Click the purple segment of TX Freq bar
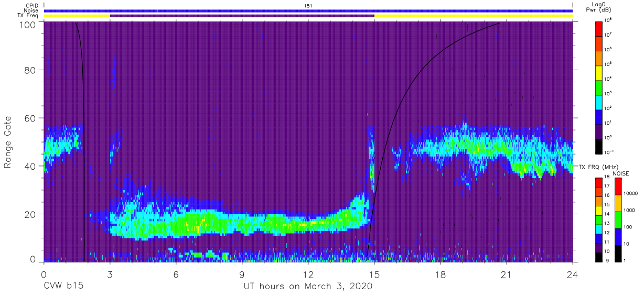644x297 pixels. point(242,16)
